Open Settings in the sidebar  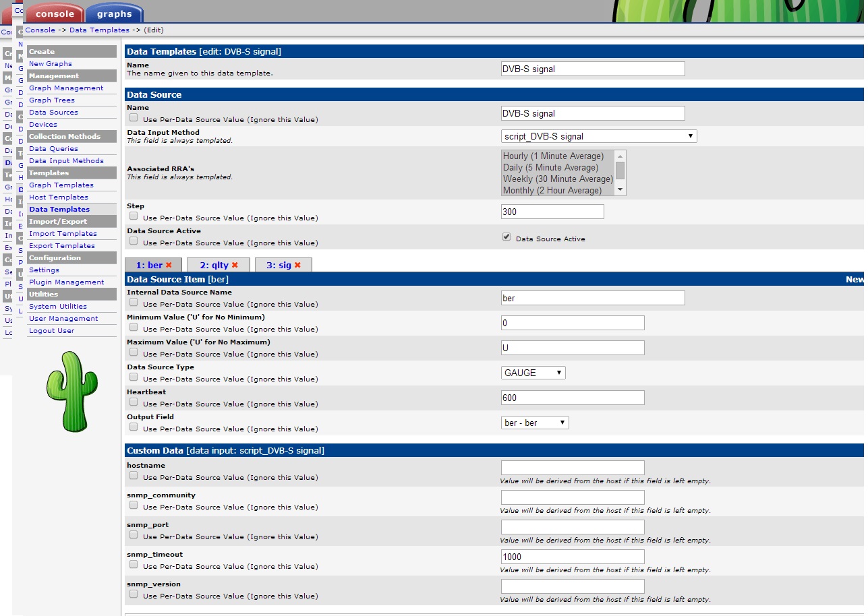[x=44, y=270]
